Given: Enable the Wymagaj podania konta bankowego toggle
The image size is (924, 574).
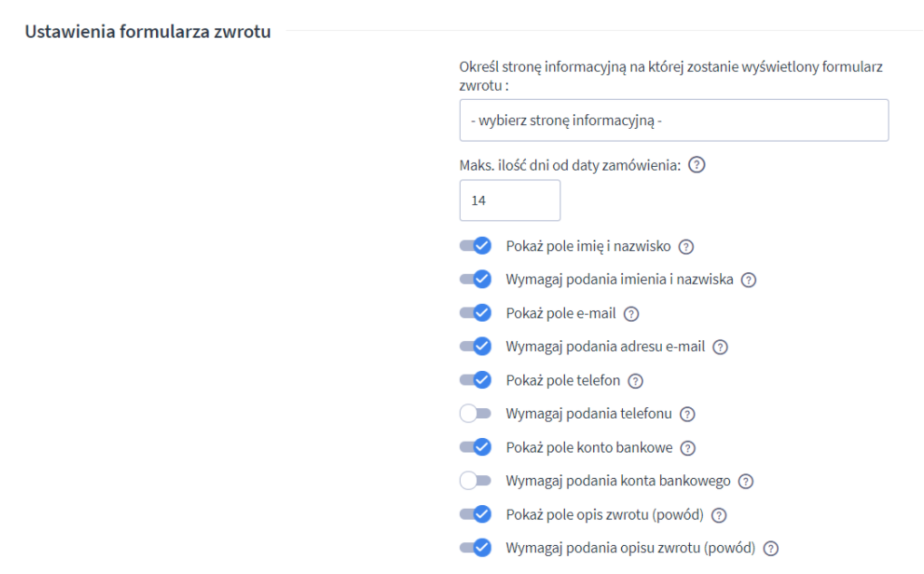Looking at the screenshot, I should click(x=475, y=481).
